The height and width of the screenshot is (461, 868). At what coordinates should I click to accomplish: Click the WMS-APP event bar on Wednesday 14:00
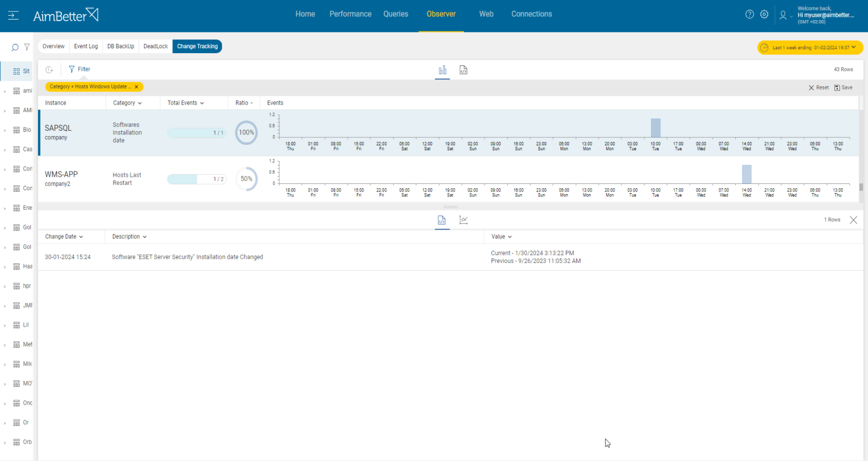coord(746,174)
